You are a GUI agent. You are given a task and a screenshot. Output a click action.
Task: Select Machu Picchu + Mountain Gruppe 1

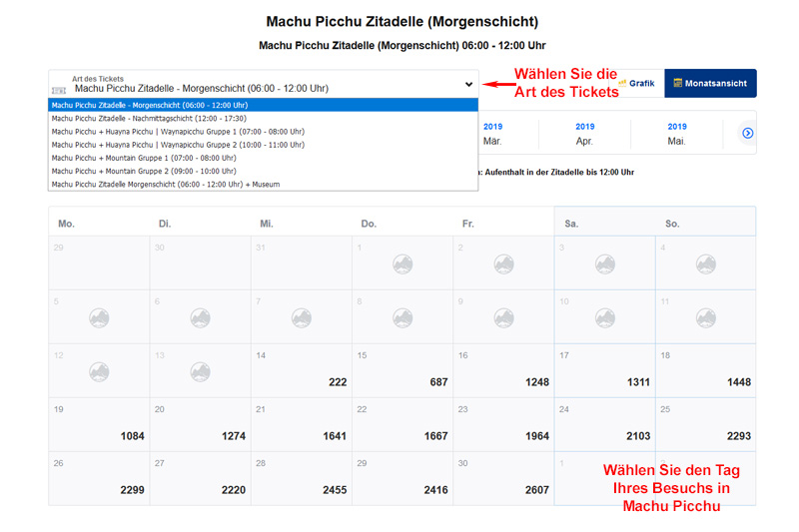pos(263,158)
